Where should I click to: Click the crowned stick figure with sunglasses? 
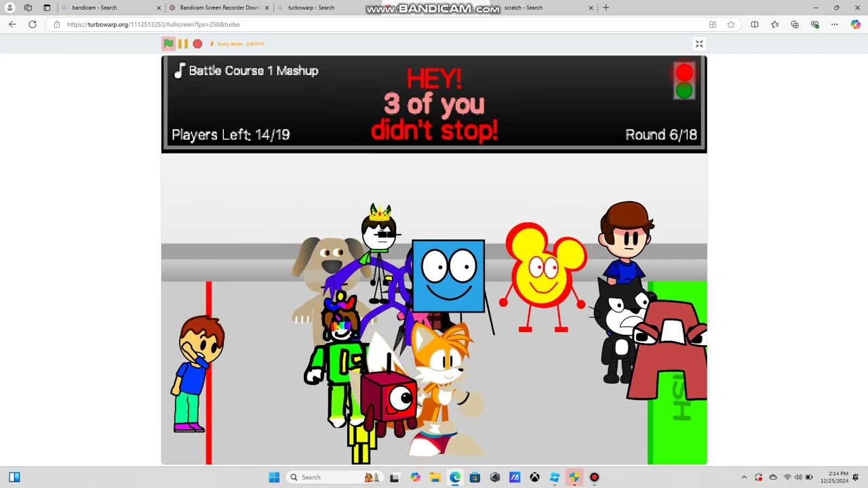(379, 252)
